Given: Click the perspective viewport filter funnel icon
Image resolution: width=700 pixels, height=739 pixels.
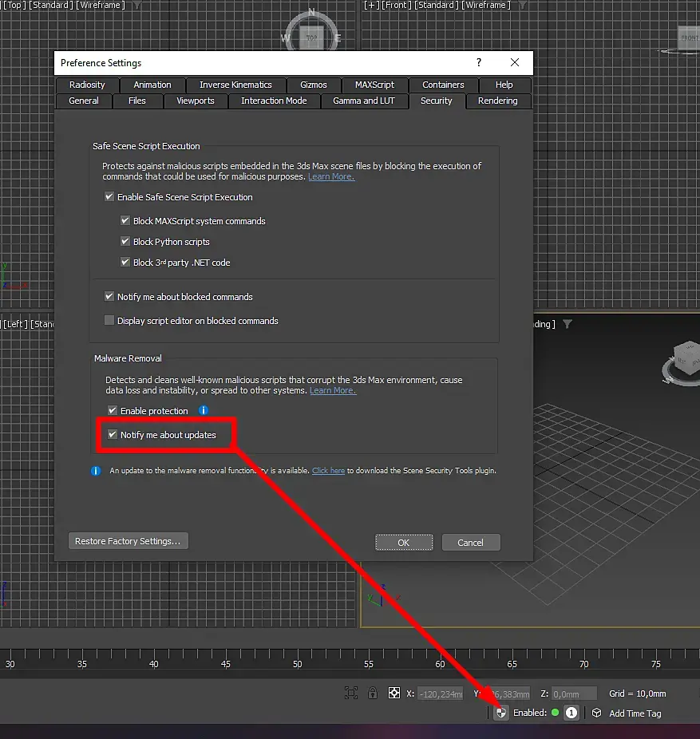Looking at the screenshot, I should 568,324.
